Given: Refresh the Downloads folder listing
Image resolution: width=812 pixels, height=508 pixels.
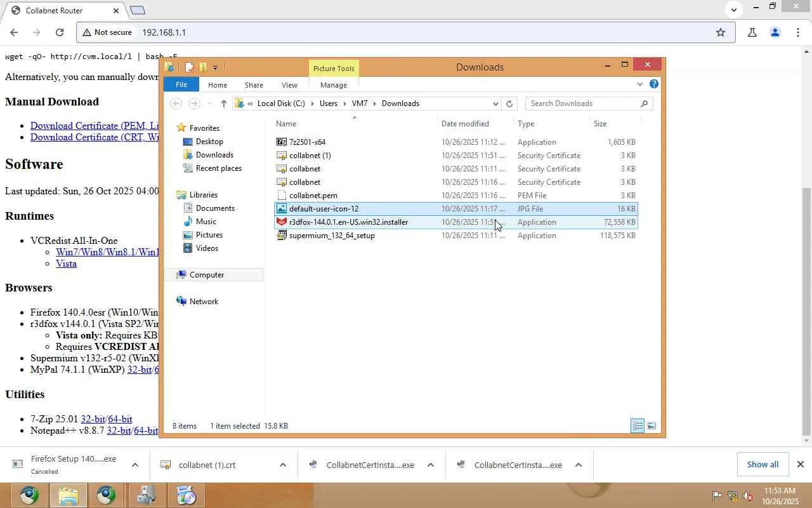Looking at the screenshot, I should click(x=509, y=104).
